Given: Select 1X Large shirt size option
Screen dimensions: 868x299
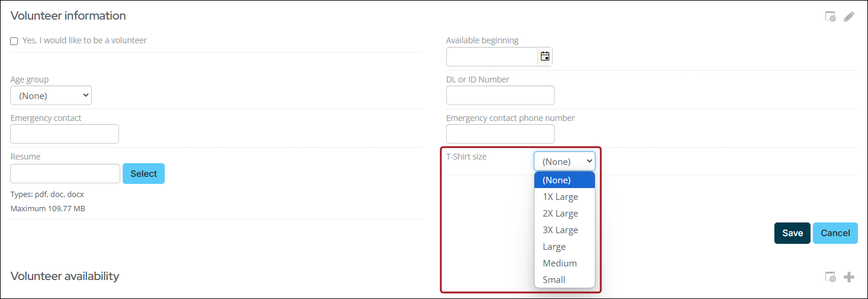Looking at the screenshot, I should (560, 197).
